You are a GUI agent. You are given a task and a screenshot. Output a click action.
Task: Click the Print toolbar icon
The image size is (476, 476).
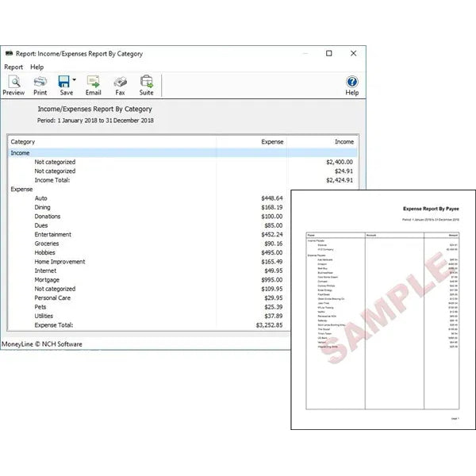click(40, 82)
